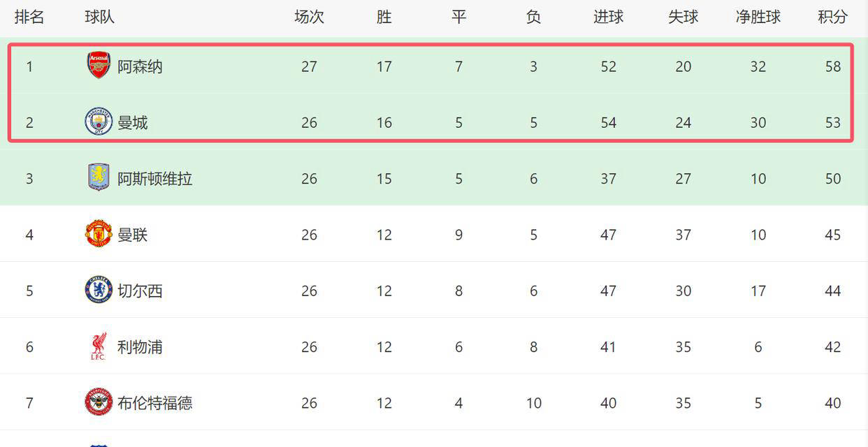Image resolution: width=868 pixels, height=447 pixels.
Task: Click the Manchester City club crest
Action: (99, 122)
